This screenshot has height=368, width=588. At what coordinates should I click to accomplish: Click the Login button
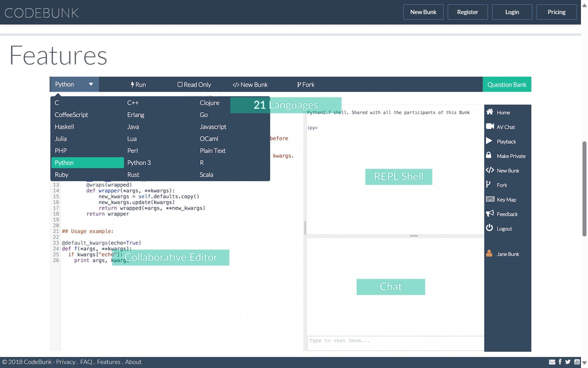(x=512, y=12)
